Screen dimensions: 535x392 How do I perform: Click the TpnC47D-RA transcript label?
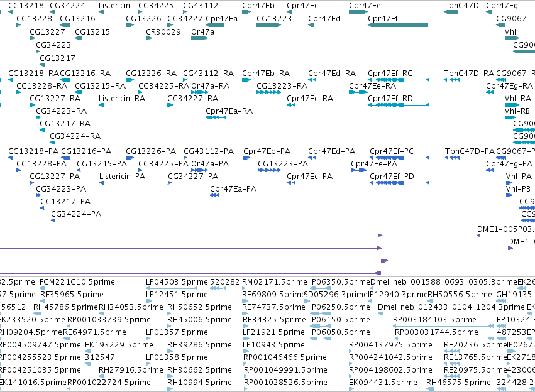click(x=469, y=73)
